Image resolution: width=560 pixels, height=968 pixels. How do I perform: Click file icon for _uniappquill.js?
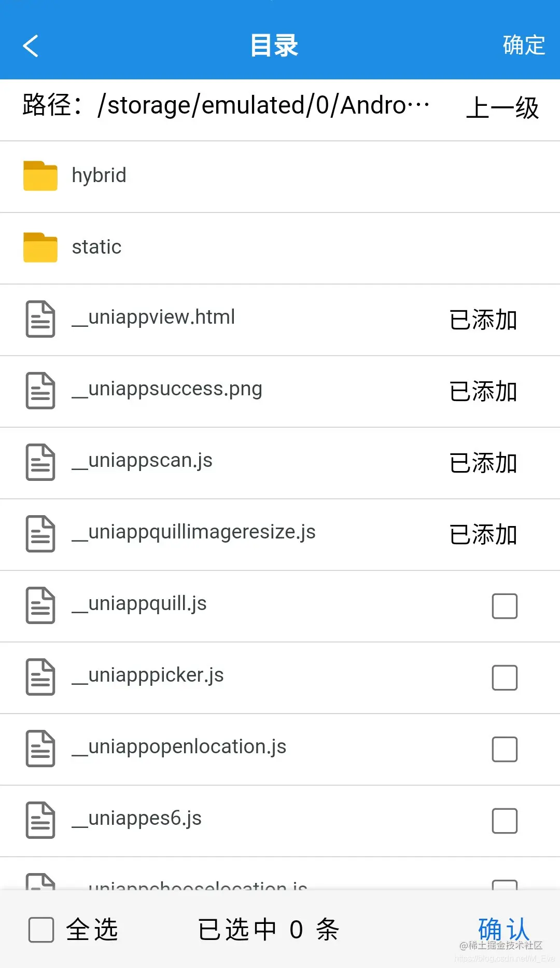coord(40,605)
